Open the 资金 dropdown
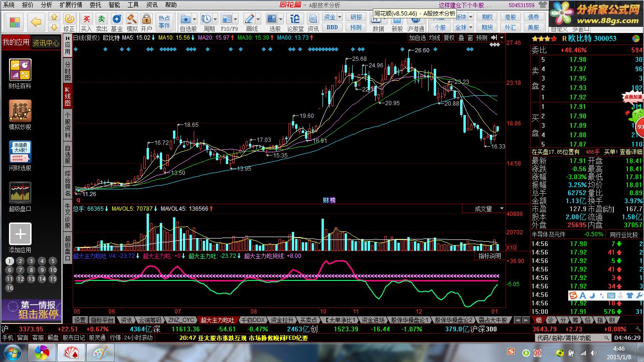 point(332,17)
